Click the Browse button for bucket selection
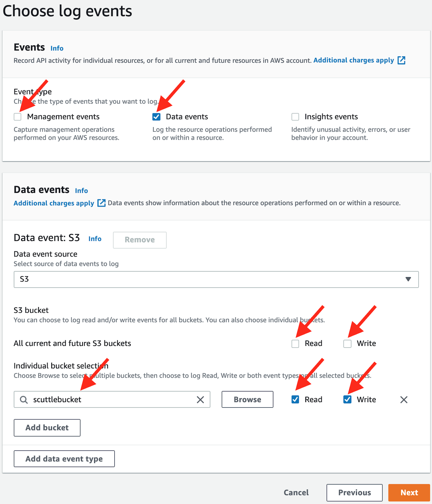 247,399
